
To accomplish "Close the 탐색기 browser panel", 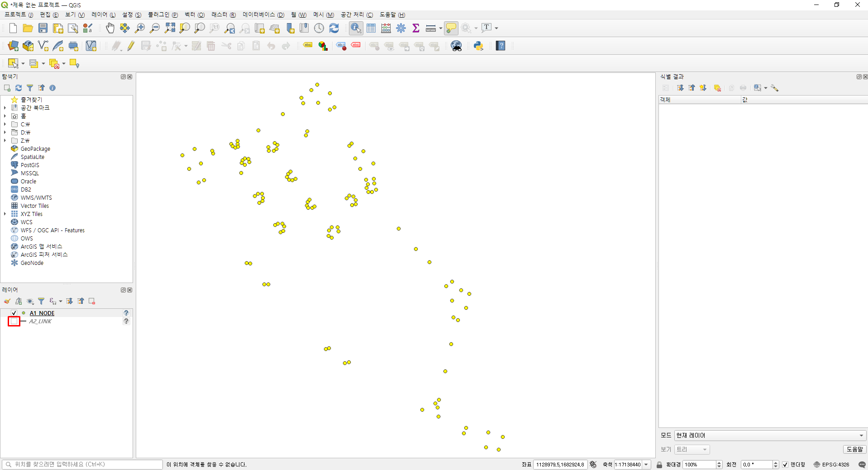I will (130, 77).
